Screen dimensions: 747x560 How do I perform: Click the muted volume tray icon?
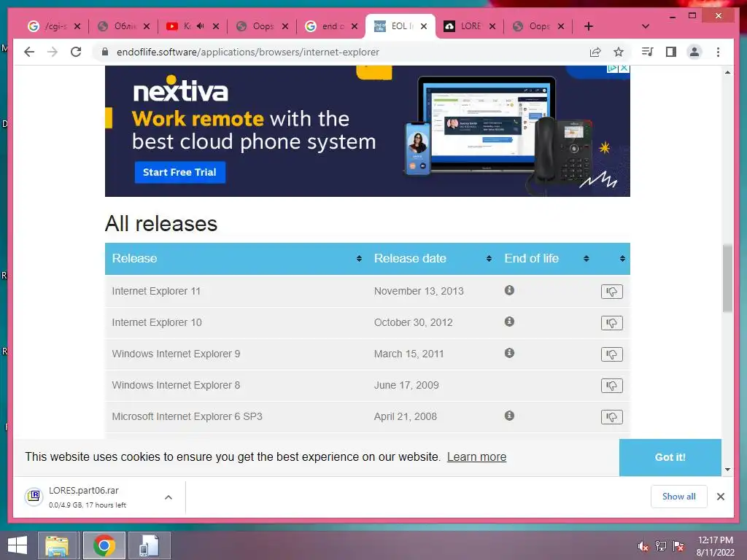click(x=643, y=546)
